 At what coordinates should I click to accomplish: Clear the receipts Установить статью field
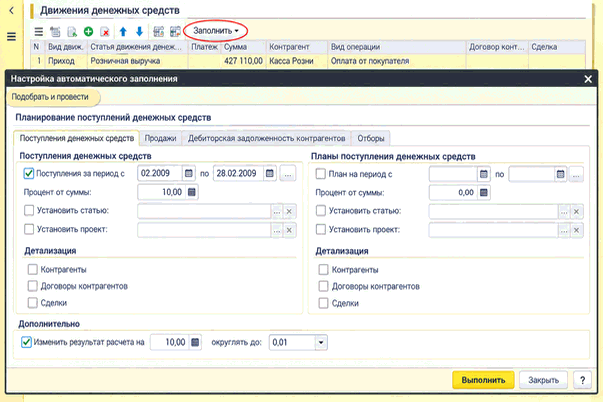[x=289, y=211]
